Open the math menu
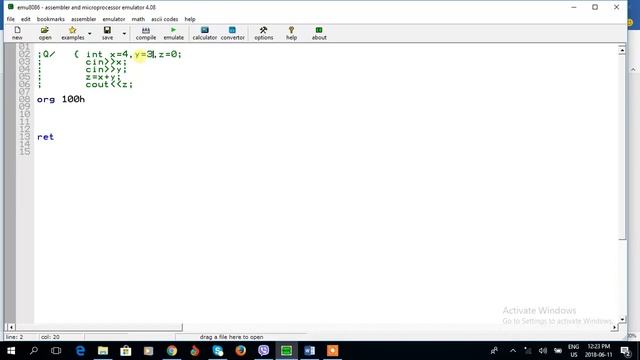This screenshot has width=640, height=360. [x=138, y=19]
